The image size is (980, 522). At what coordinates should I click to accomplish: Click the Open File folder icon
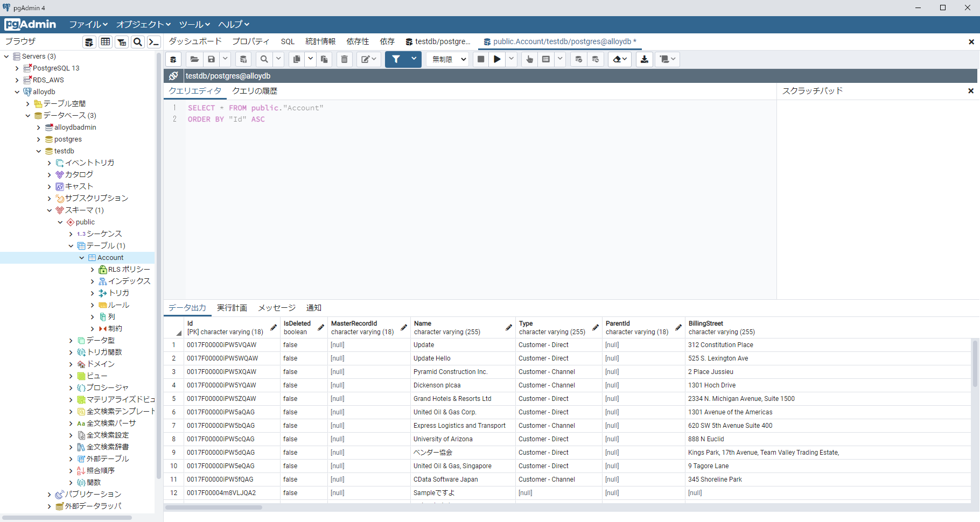pos(195,59)
